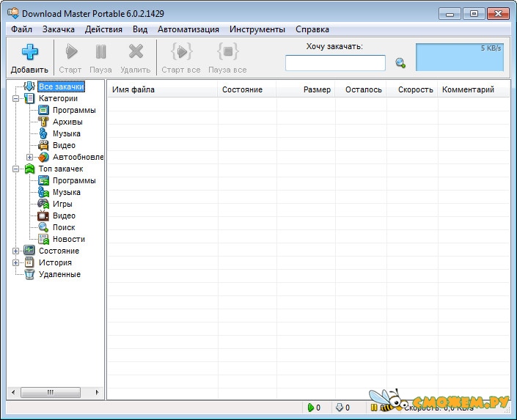This screenshot has height=420, width=517.
Task: Click the Старт все icon
Action: click(x=181, y=51)
